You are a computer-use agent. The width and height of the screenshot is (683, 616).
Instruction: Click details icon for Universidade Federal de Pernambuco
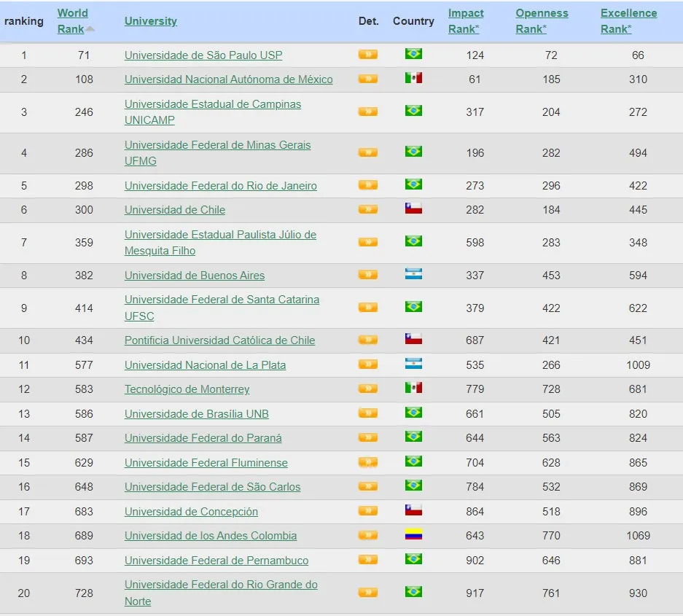[368, 560]
